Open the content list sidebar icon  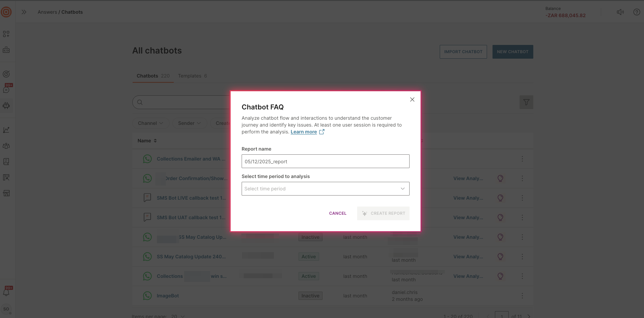pos(6,162)
